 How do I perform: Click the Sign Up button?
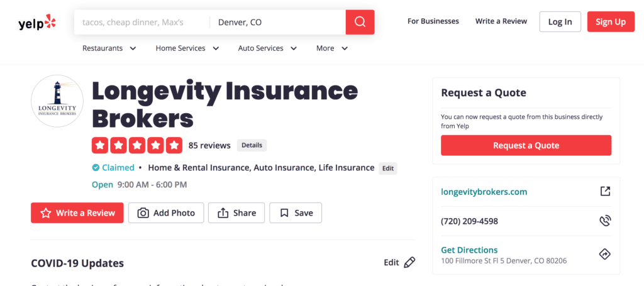611,22
